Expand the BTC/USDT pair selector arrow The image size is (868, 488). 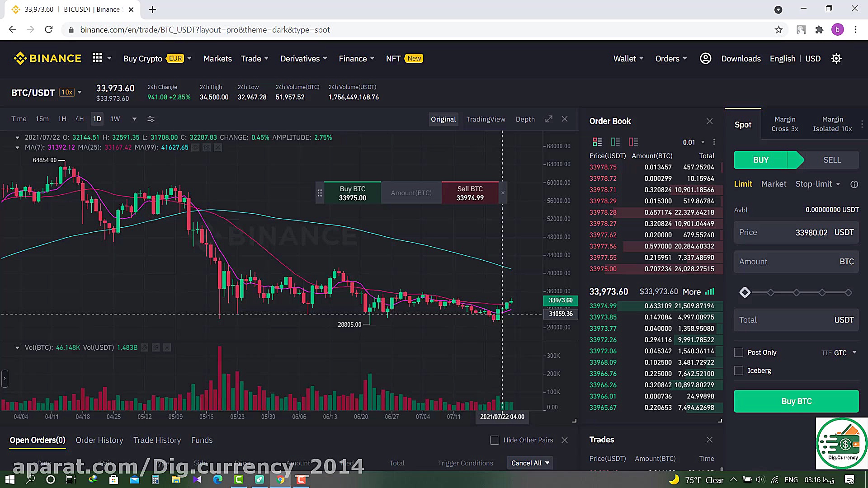pos(80,92)
